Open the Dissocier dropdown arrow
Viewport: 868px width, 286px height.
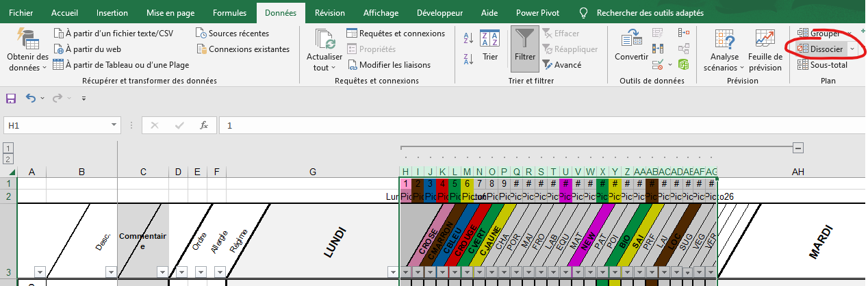[x=852, y=49]
